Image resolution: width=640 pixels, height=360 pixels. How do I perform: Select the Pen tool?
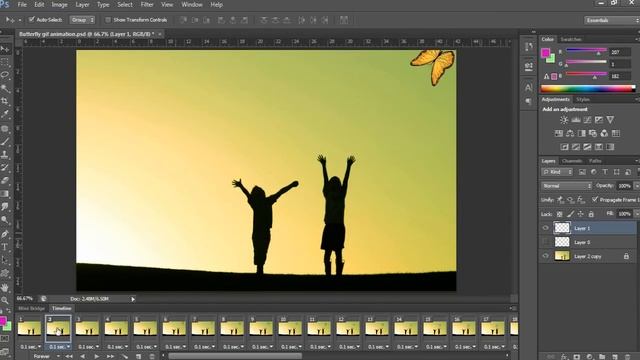(x=5, y=234)
